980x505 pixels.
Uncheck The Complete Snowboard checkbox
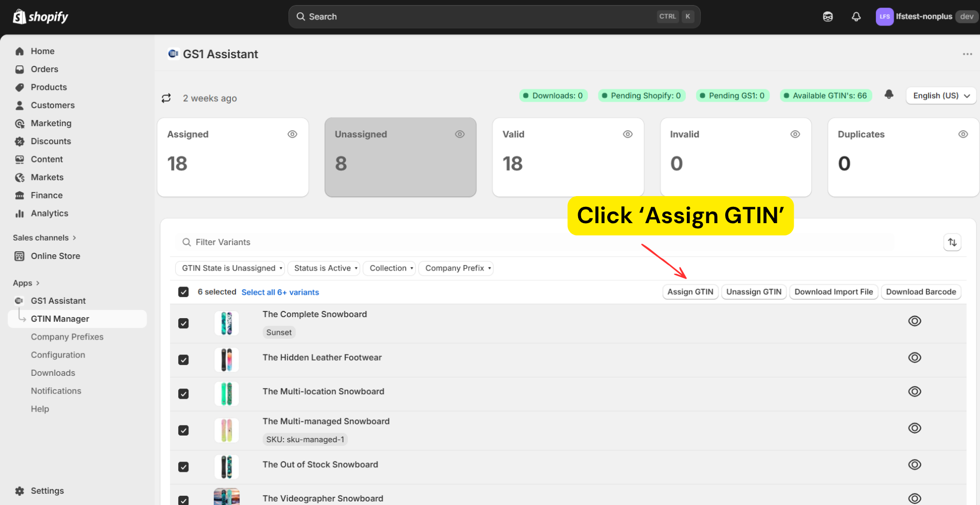click(183, 323)
